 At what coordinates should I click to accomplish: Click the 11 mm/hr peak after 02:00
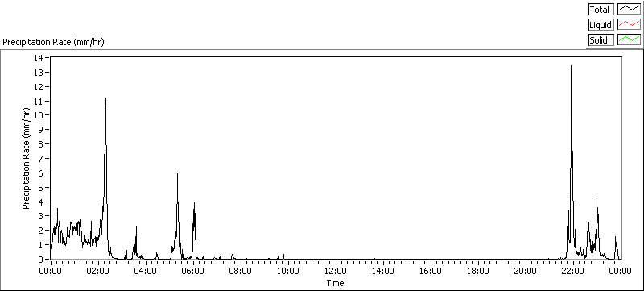(106, 98)
